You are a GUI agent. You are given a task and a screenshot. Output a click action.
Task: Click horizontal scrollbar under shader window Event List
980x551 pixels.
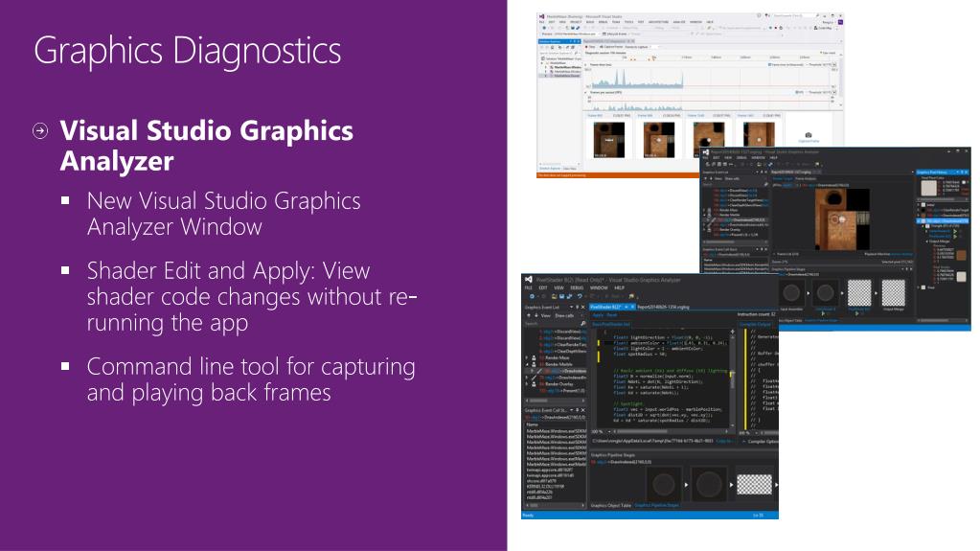click(x=555, y=401)
